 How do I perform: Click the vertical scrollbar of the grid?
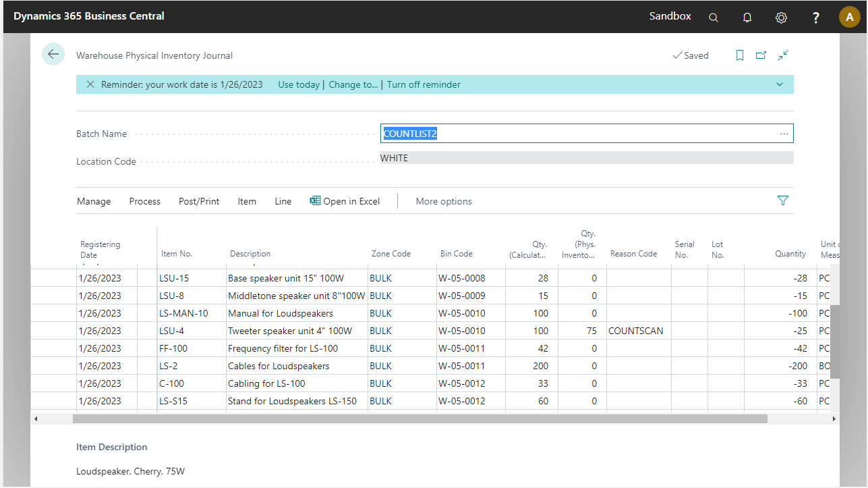(x=834, y=342)
